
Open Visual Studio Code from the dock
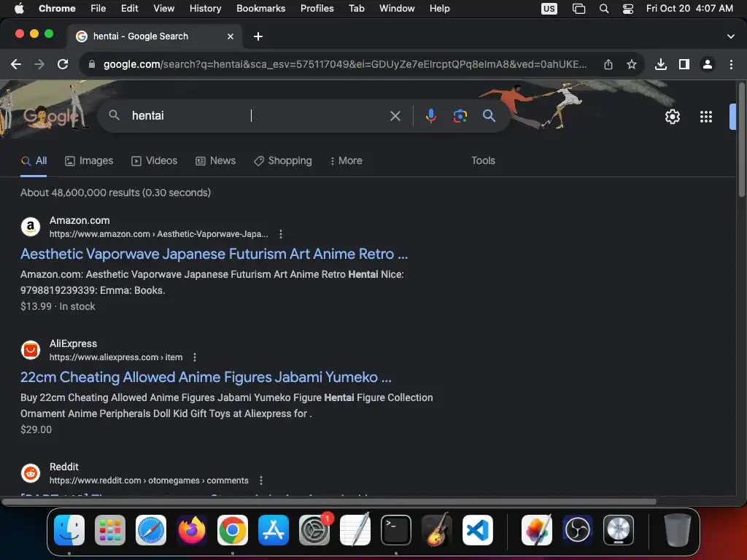(x=477, y=530)
